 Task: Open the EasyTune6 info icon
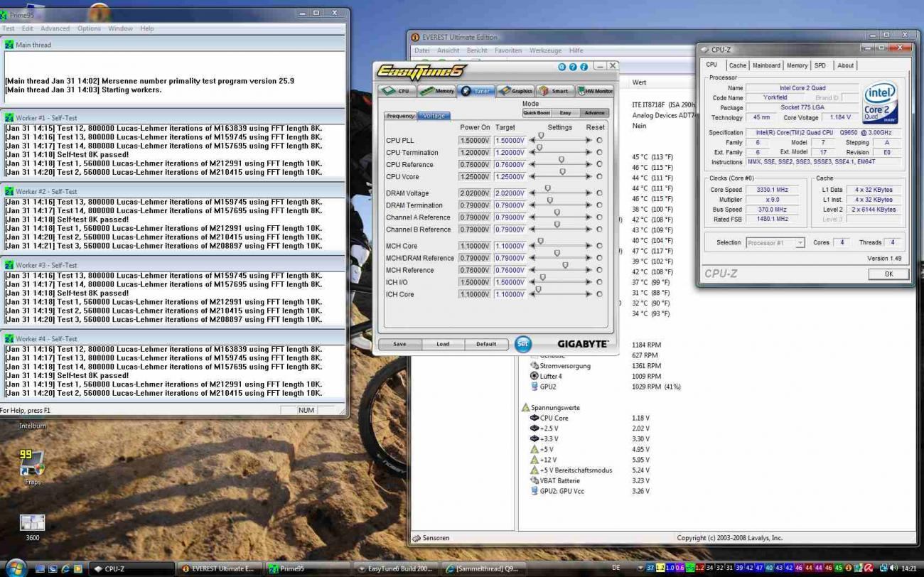pos(584,67)
